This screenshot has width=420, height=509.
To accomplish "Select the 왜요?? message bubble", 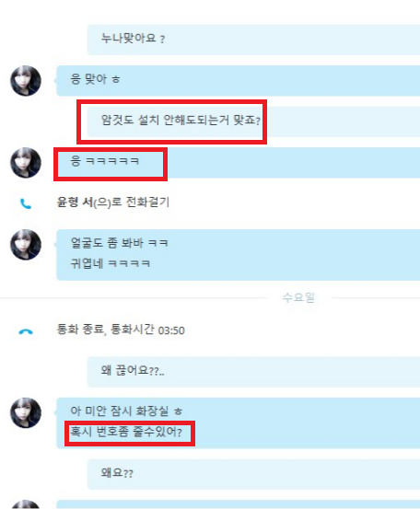I will [253, 474].
